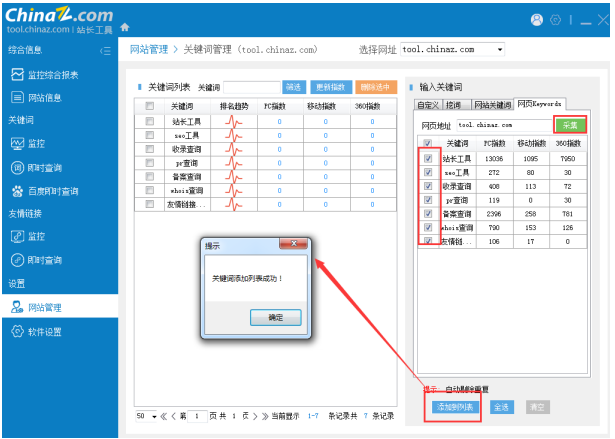Open 百度即时查询 in sidebar
Viewport: 615px width, 439px height.
coord(45,191)
